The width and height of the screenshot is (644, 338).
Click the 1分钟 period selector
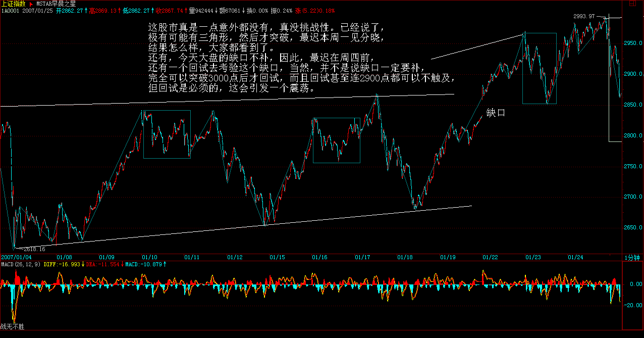click(632, 257)
